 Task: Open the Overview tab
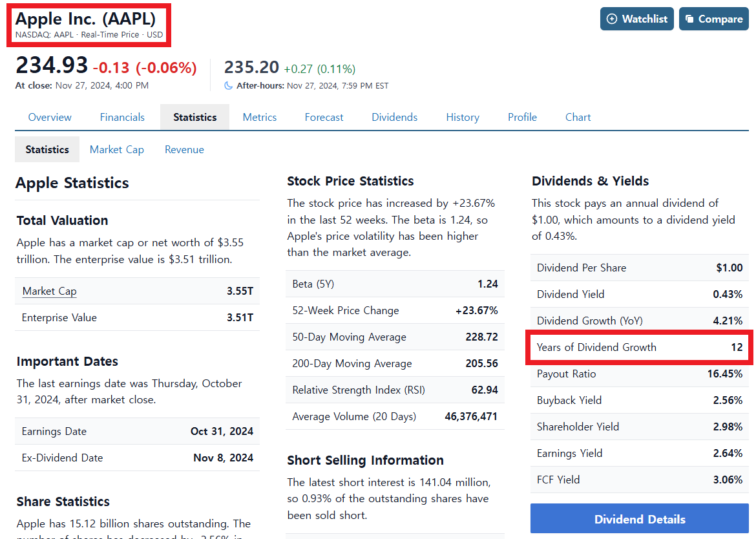[x=50, y=117]
